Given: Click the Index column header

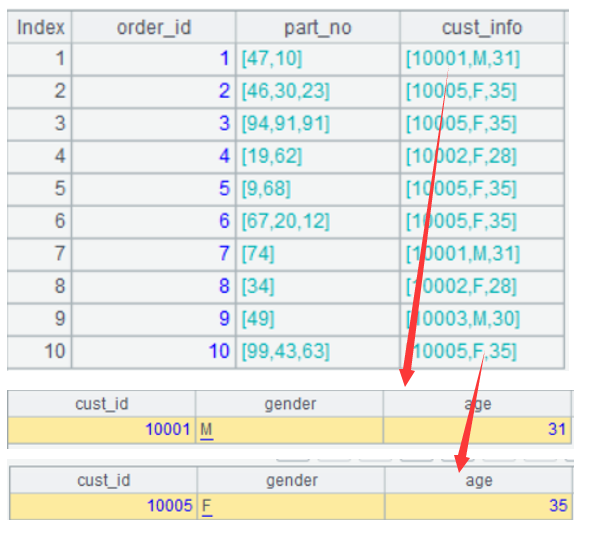Looking at the screenshot, I should pos(40,27).
